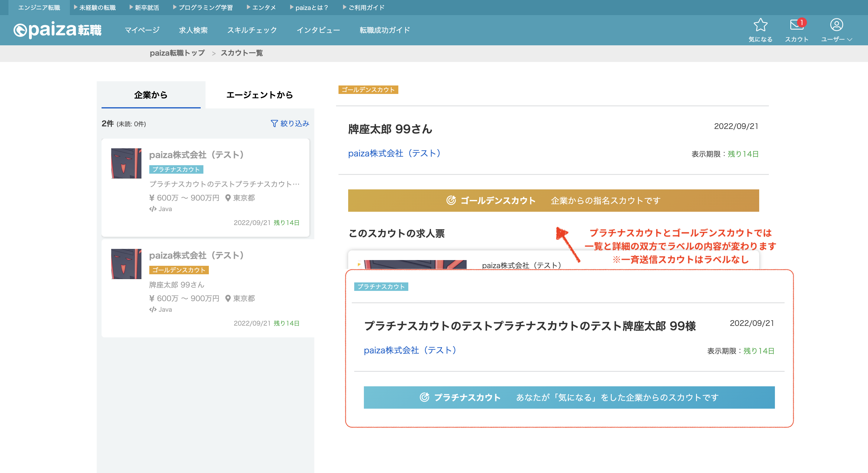Switch to the エージェントから tab

coord(259,95)
